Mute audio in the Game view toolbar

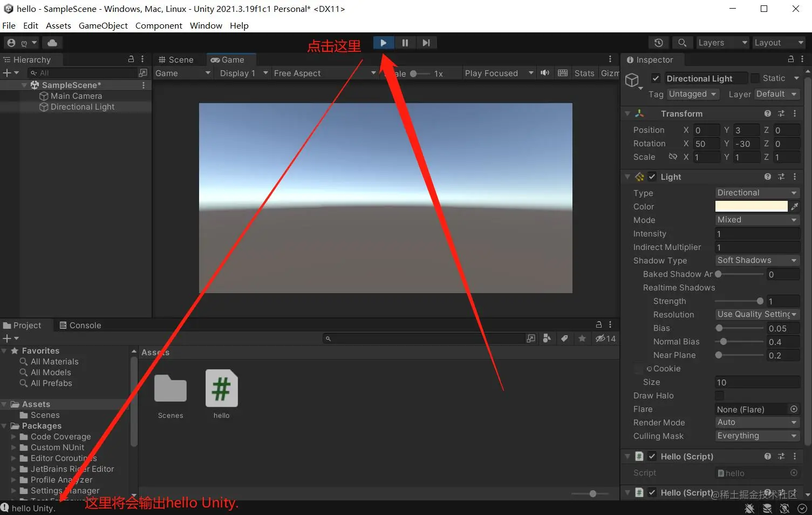(545, 73)
